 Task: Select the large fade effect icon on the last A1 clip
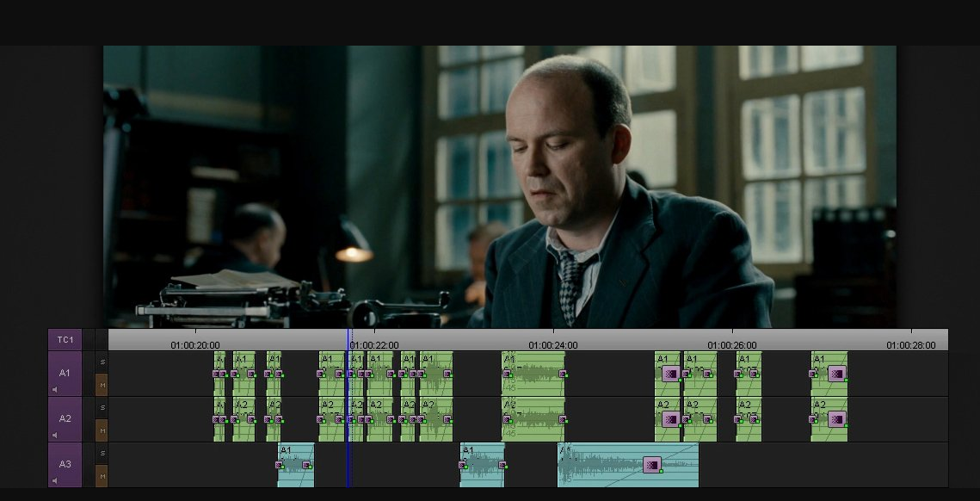[837, 374]
